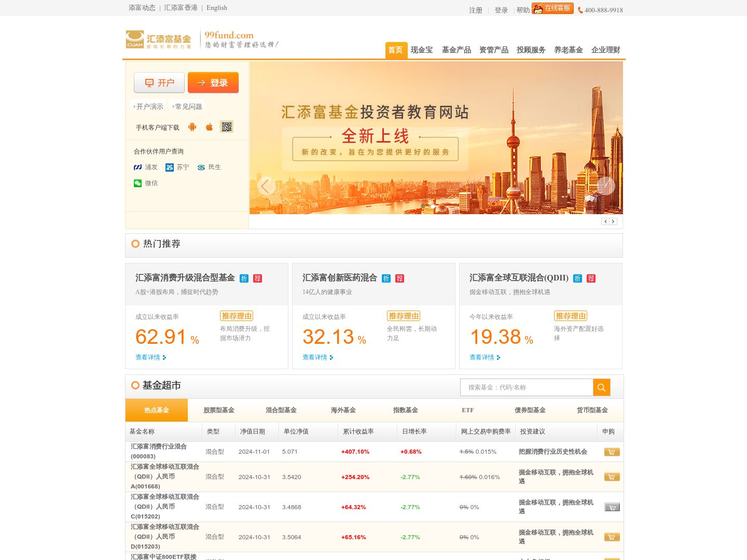View details 查看详情 for 汇添富创新医药混合
This screenshot has height=560, width=747.
318,357
